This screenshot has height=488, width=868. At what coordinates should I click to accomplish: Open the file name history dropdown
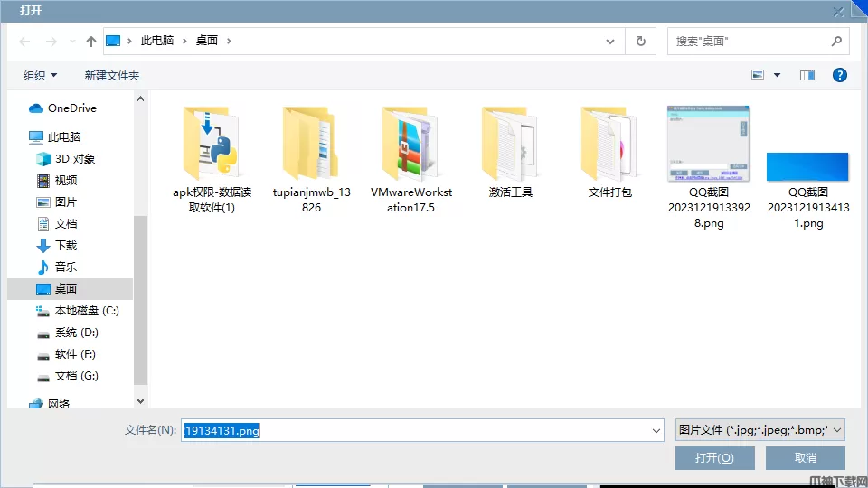pos(656,430)
